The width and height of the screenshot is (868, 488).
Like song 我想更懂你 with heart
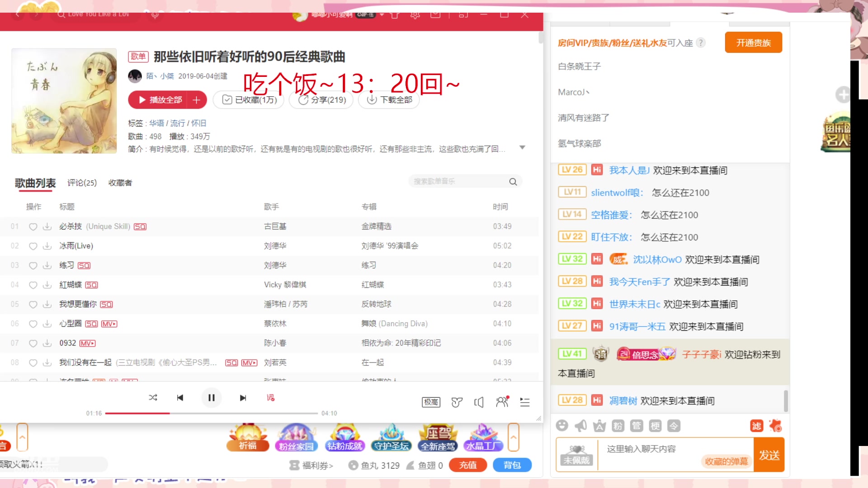point(33,304)
